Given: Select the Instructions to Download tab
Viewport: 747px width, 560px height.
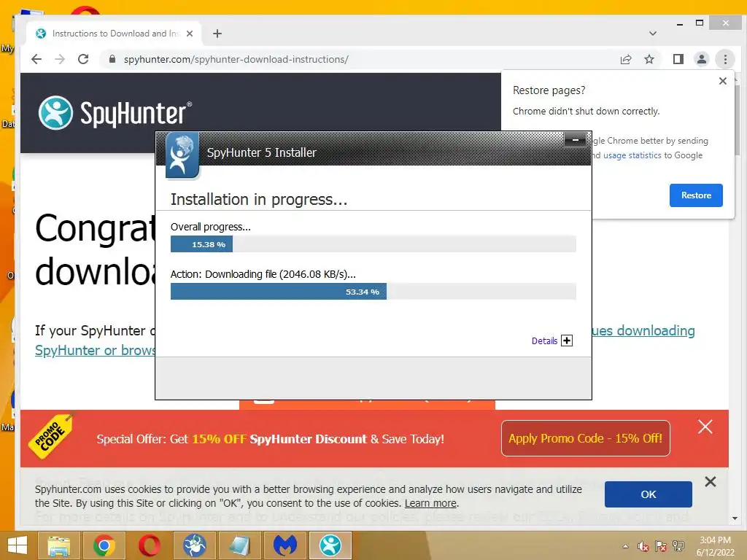Looking at the screenshot, I should pyautogui.click(x=113, y=34).
